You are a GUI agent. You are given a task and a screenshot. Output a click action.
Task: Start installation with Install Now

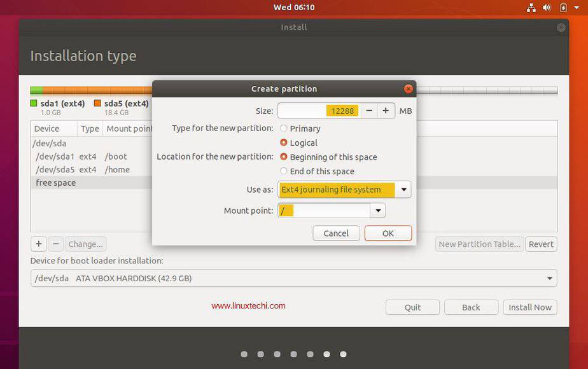(x=530, y=307)
